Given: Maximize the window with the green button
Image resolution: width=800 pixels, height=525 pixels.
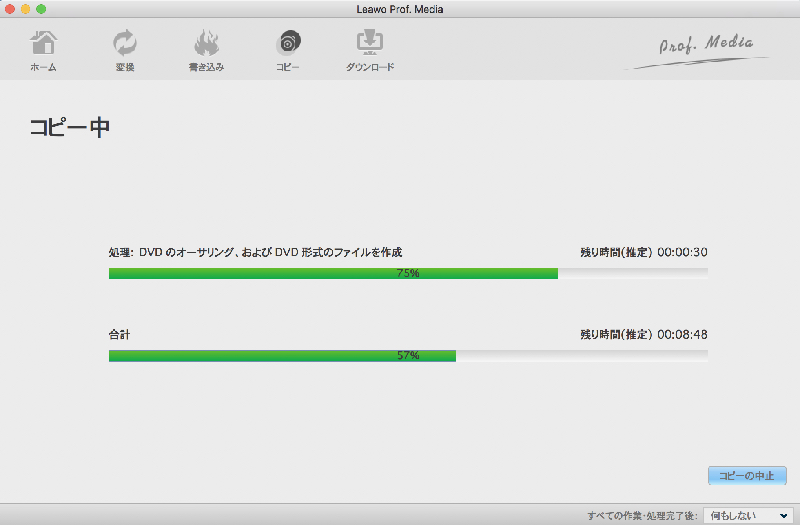Looking at the screenshot, I should (41, 9).
